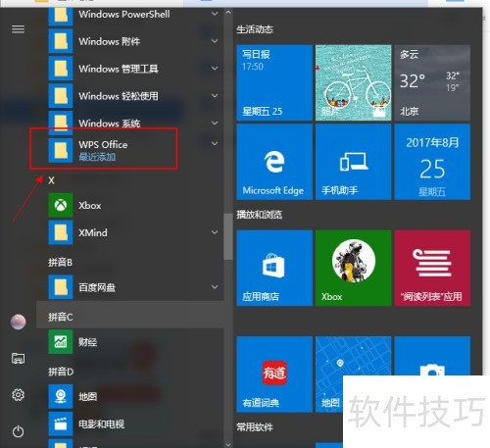Open the 北京 weather tile
The width and height of the screenshot is (490, 448).
coord(432,82)
